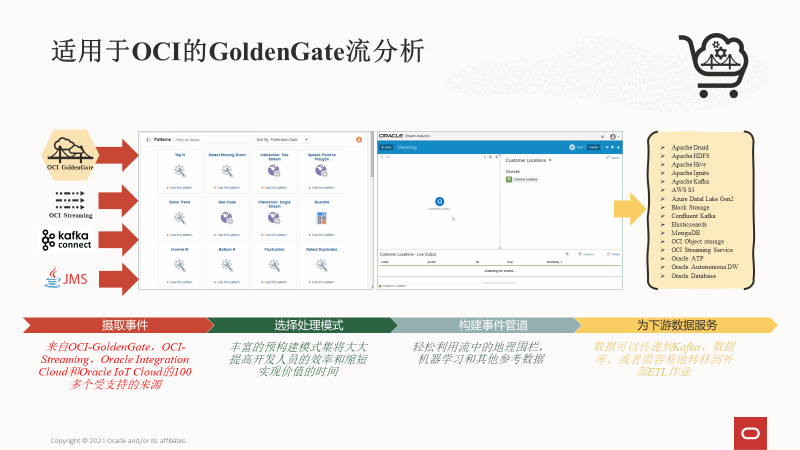Screen dimensions: 800x450
Task: Click the MongoDB list item
Action: (685, 233)
